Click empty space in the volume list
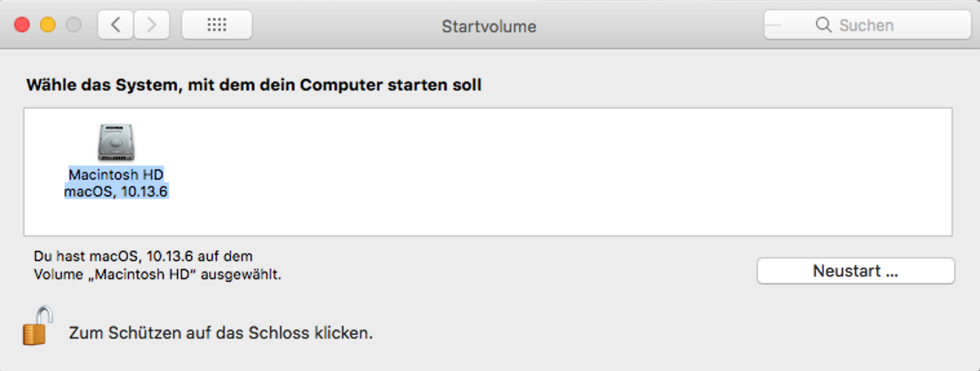 click(x=549, y=175)
